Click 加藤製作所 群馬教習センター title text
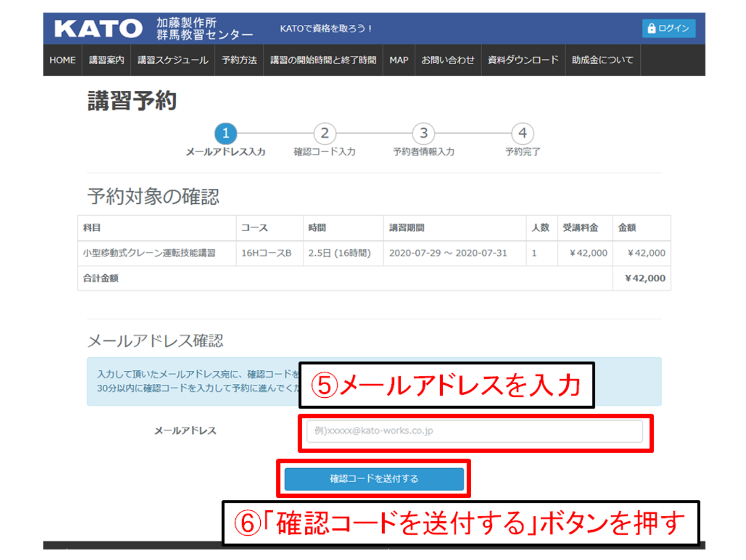Screen dimensions: 746x560 pos(205,29)
